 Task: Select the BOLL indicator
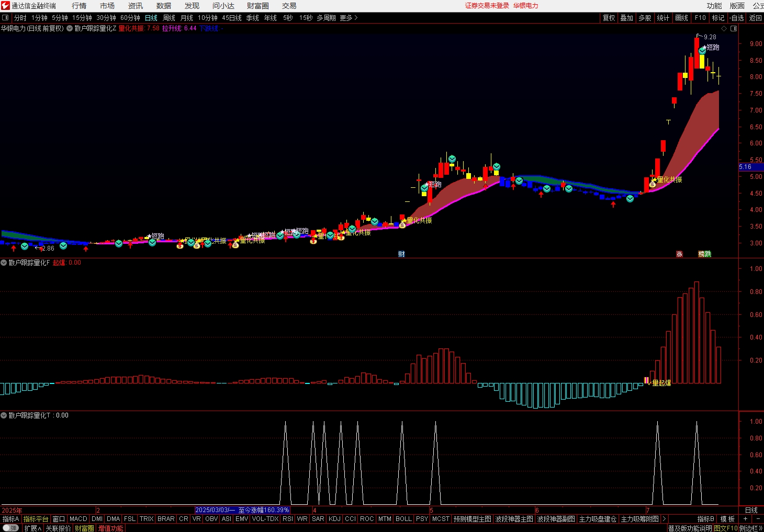[403, 519]
